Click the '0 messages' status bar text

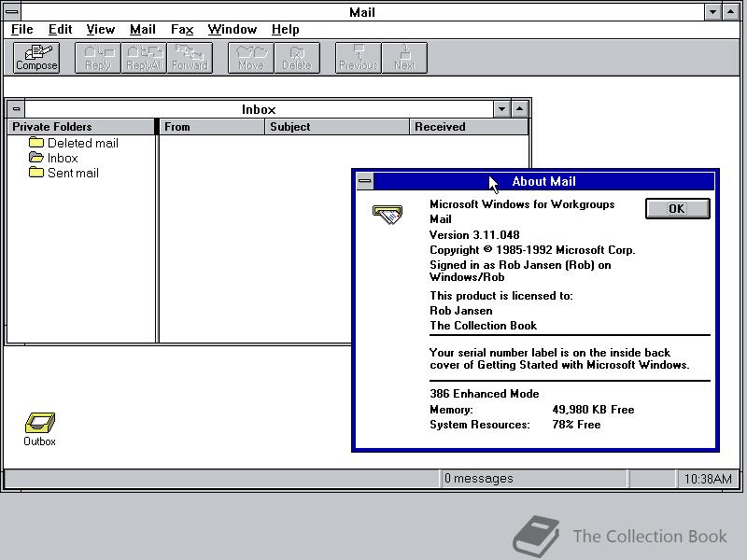(x=478, y=478)
